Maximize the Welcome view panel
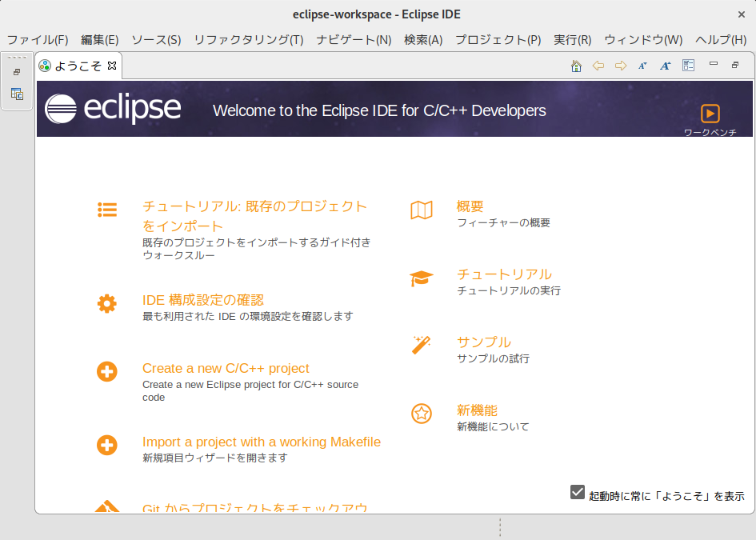The image size is (756, 540). click(735, 65)
